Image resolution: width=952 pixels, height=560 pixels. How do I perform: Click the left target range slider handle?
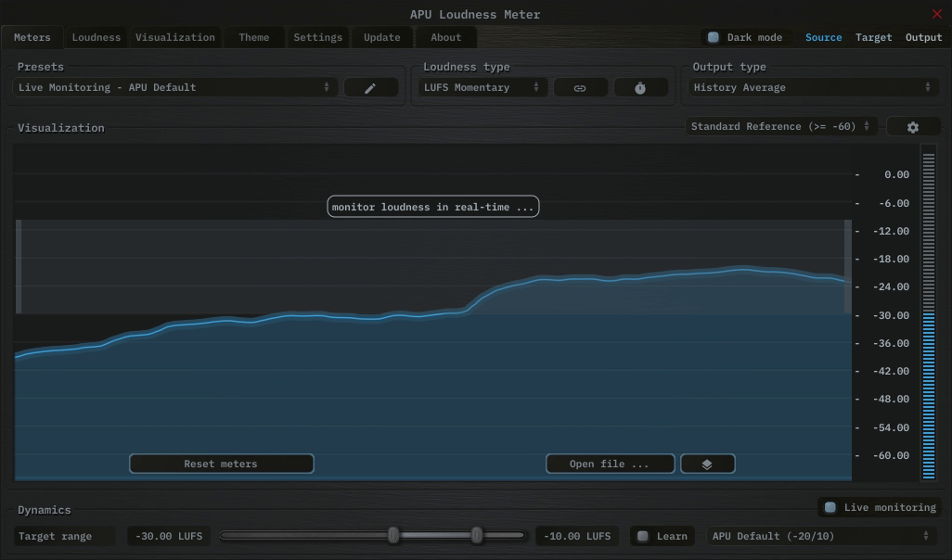click(393, 535)
